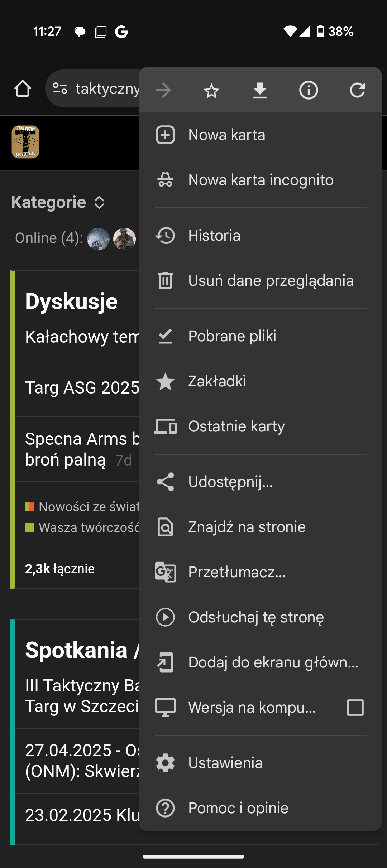
Task: Tap the Taktyczny Szczecin forum logo
Action: point(25,142)
